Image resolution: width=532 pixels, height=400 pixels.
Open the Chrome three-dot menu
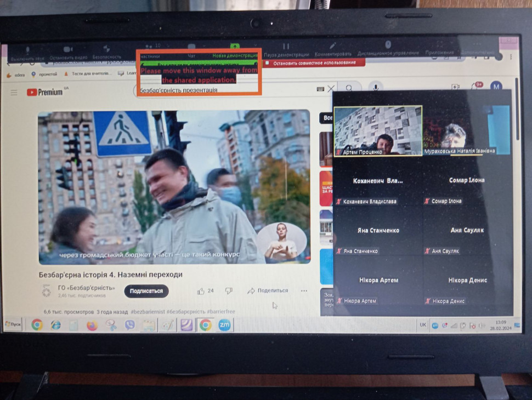tap(511, 58)
